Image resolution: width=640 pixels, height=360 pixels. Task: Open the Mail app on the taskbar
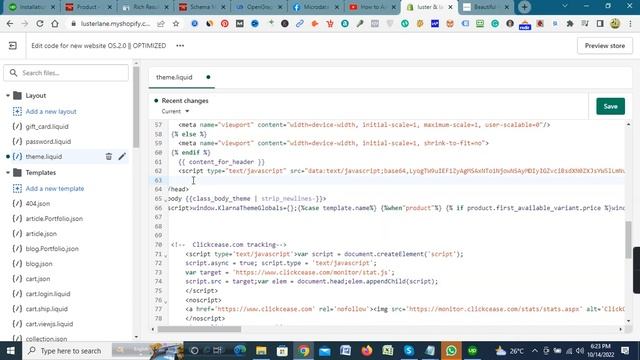click(x=324, y=351)
